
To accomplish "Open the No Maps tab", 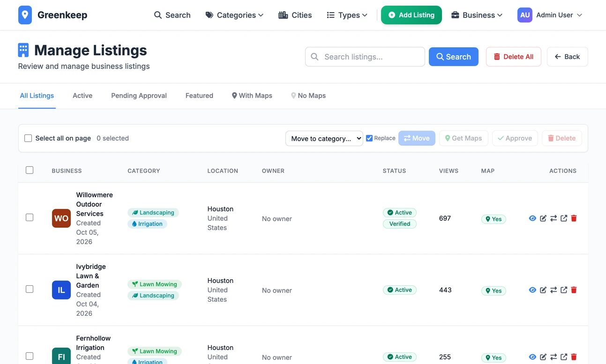I will coord(308,96).
